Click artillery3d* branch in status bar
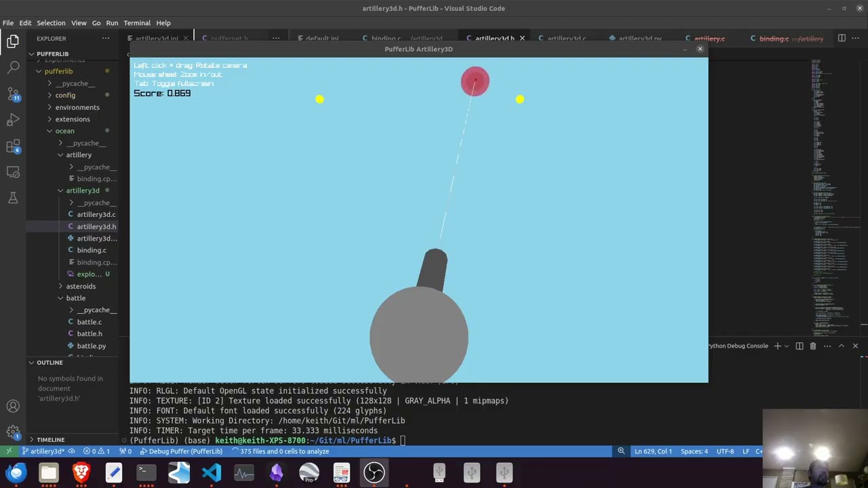This screenshot has height=488, width=868. pyautogui.click(x=43, y=451)
